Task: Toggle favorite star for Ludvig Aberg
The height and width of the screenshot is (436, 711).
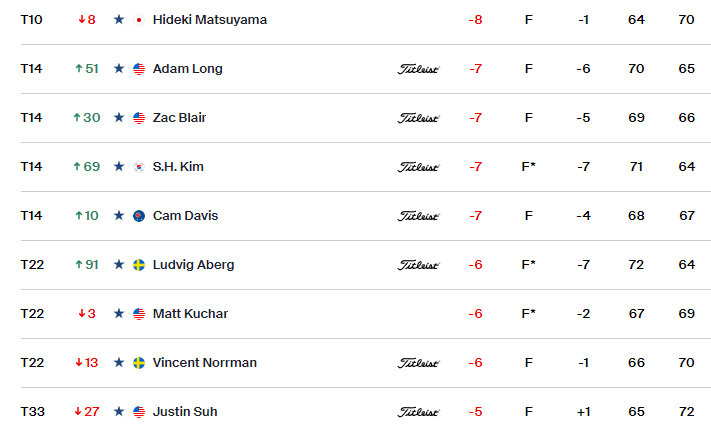Action: pos(119,264)
